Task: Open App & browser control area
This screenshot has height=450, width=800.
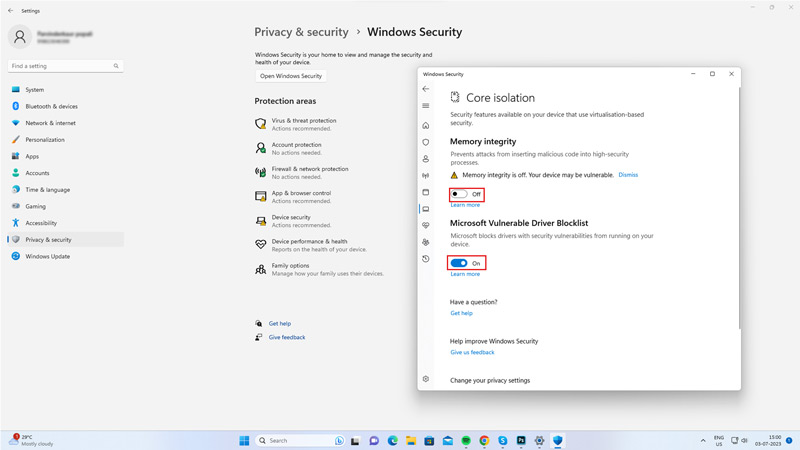Action: (293, 196)
